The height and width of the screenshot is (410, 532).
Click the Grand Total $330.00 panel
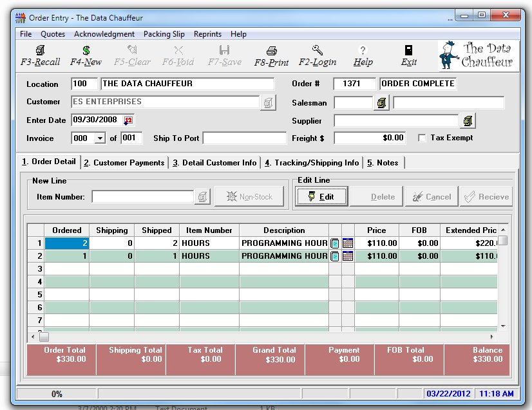pos(270,360)
